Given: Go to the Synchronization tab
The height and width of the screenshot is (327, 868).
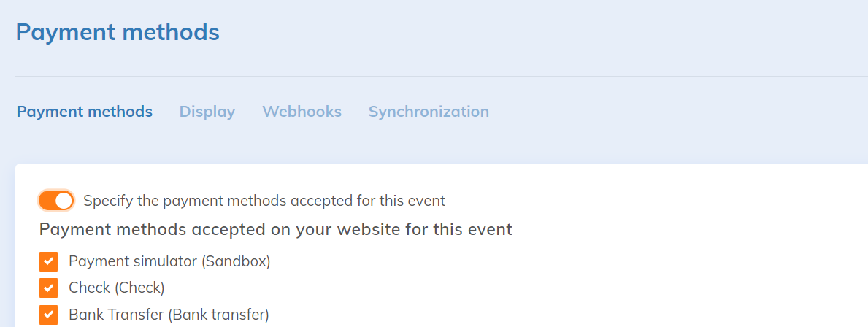Looking at the screenshot, I should [x=429, y=112].
